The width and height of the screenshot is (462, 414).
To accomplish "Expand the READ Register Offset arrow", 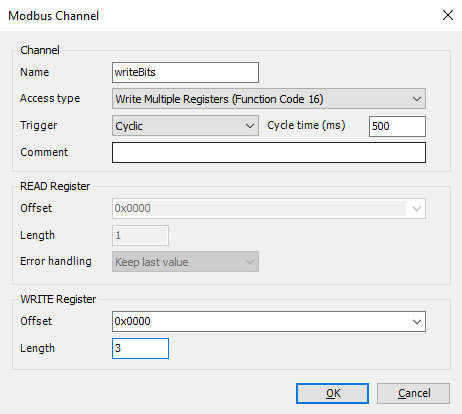I will point(417,209).
